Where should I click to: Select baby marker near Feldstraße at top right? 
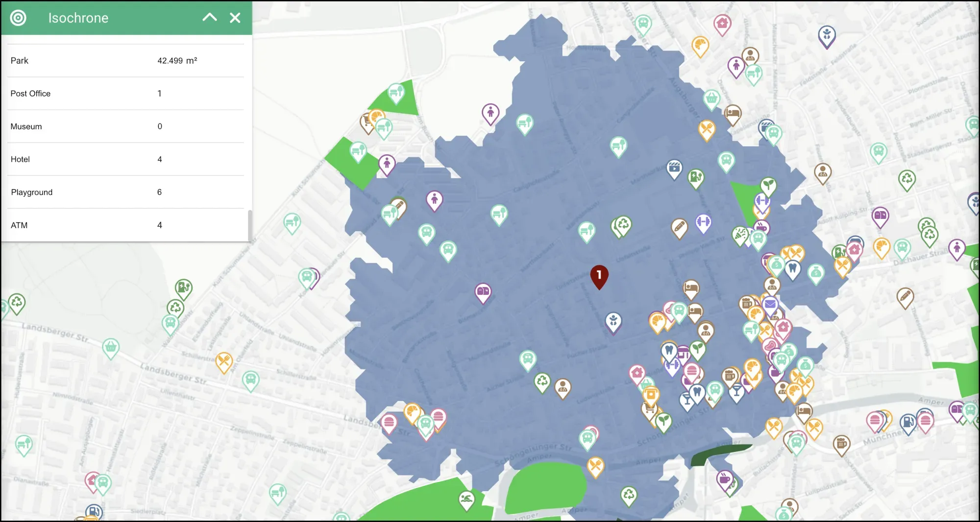tap(827, 36)
